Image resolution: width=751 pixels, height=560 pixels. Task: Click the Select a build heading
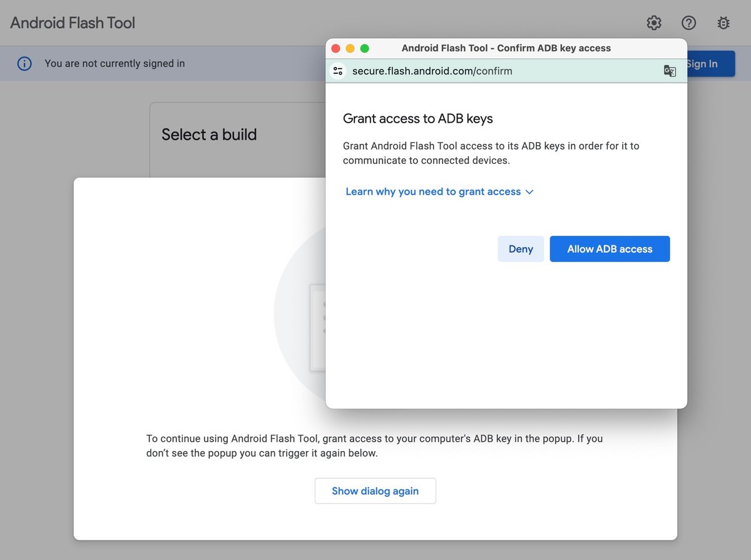(x=209, y=135)
